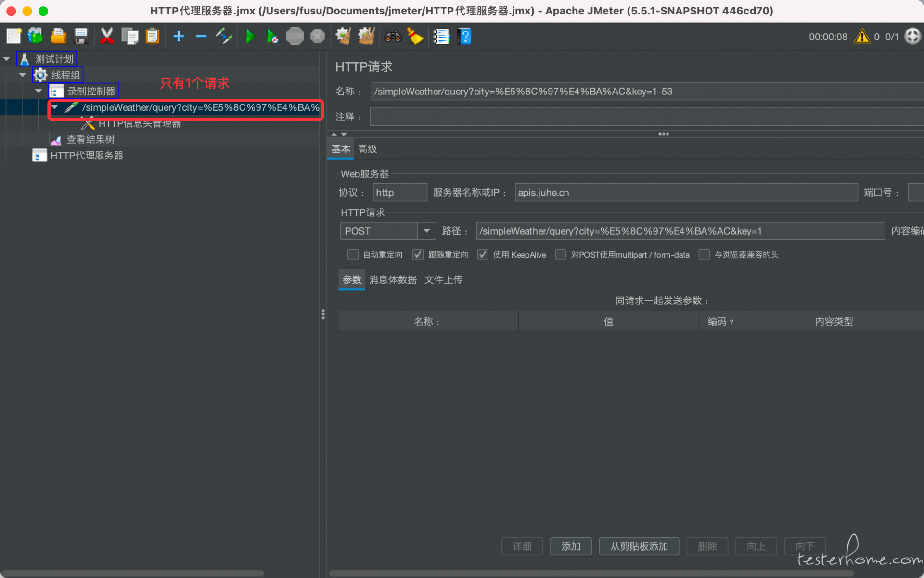Click the Toggle enable/disable icon

click(224, 36)
